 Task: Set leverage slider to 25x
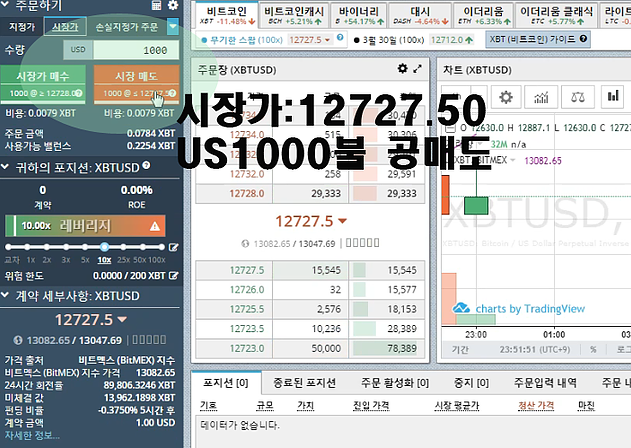pos(123,247)
